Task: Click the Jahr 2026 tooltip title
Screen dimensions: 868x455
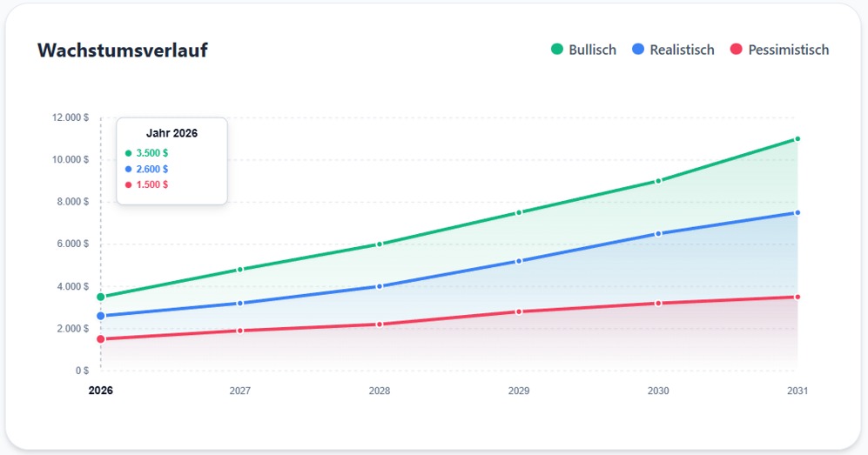Action: [x=172, y=134]
